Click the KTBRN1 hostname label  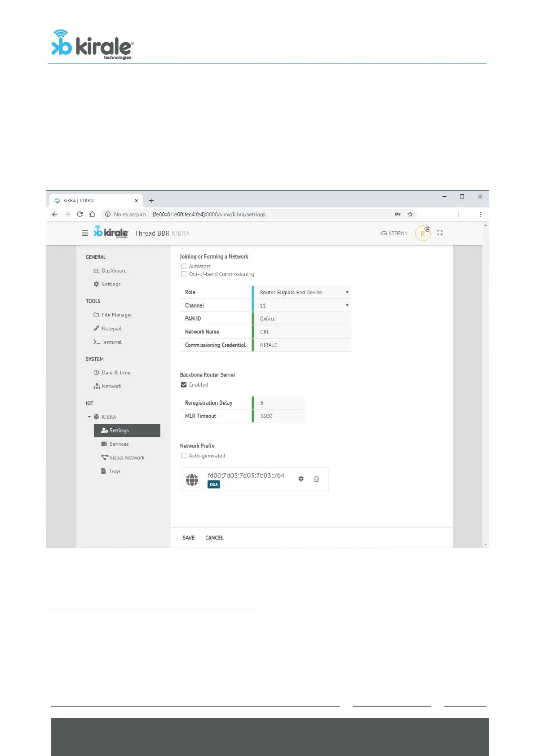pyautogui.click(x=398, y=233)
